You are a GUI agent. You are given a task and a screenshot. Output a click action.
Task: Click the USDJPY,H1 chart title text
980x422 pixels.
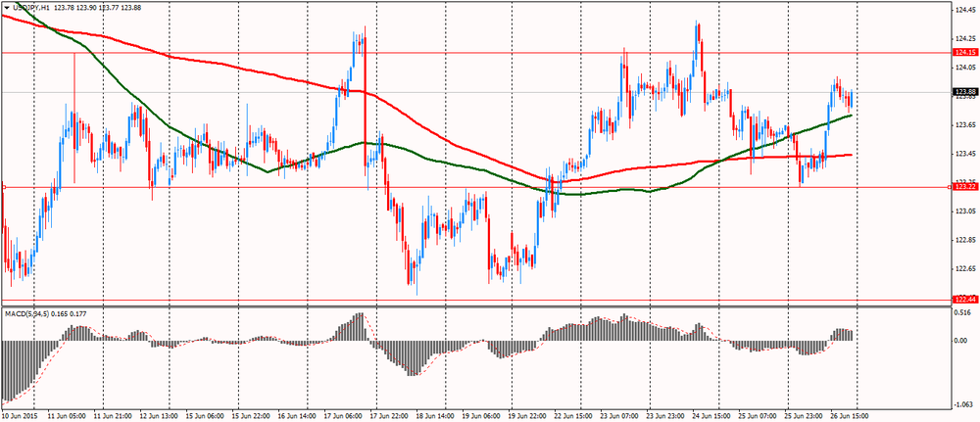pyautogui.click(x=33, y=8)
